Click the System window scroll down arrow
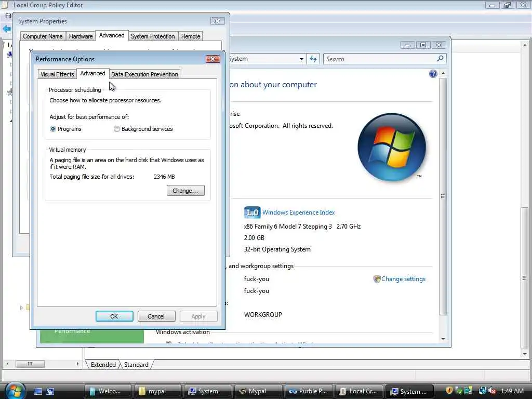 (443, 339)
